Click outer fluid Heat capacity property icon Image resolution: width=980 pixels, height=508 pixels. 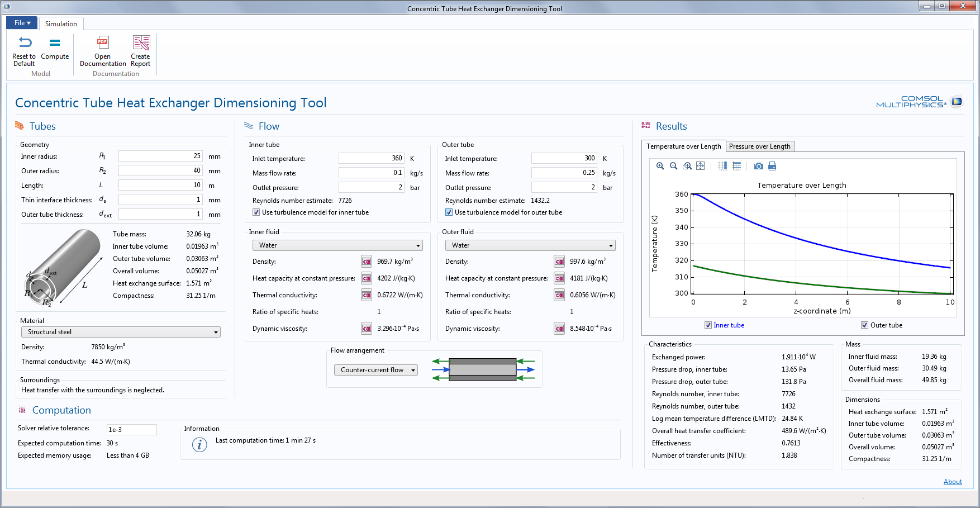click(559, 278)
